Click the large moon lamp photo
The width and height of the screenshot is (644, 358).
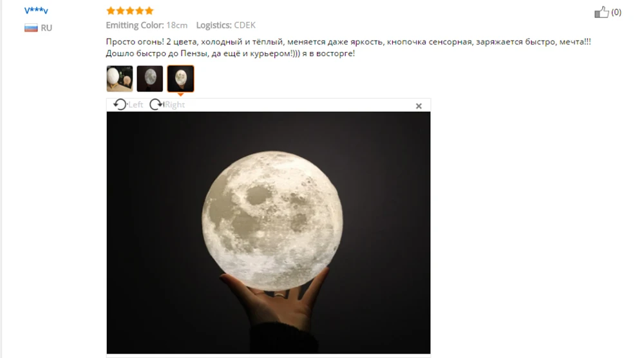(269, 232)
